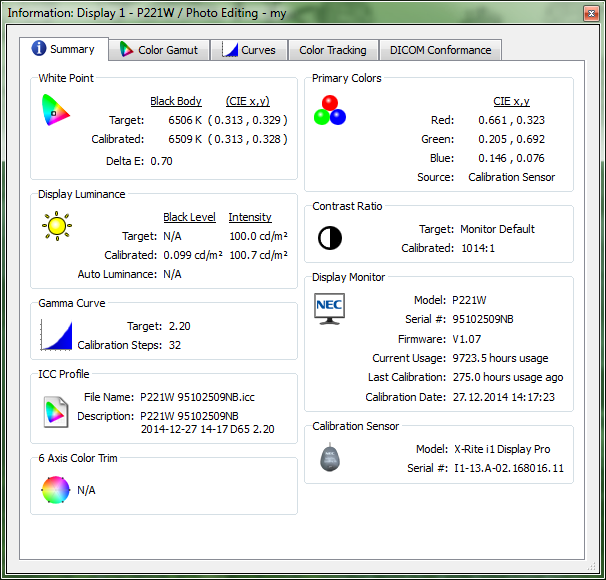Click the Auto Luminance N/A value

tap(172, 274)
